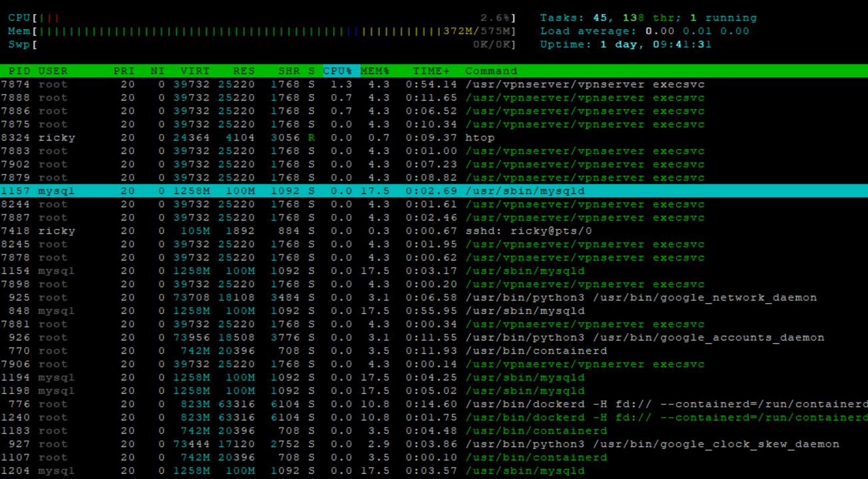The image size is (868, 479).
Task: Click the MEM% column header
Action: (376, 71)
